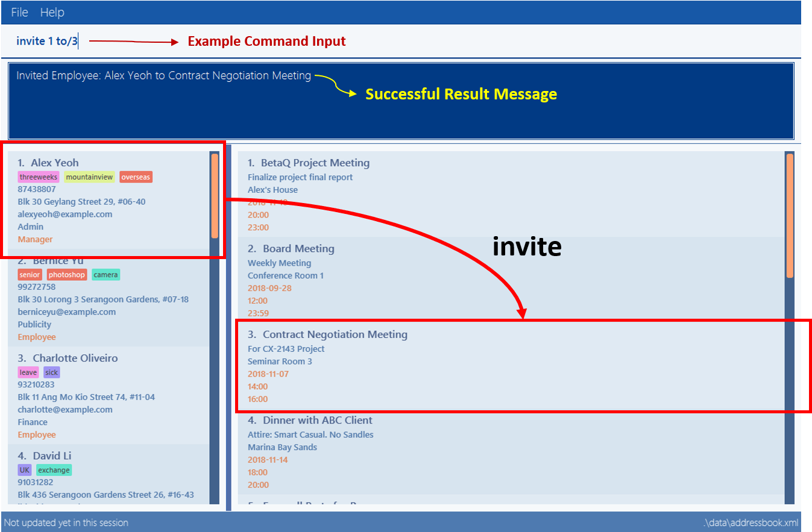Click alexyeoh@example.com email

[65, 214]
